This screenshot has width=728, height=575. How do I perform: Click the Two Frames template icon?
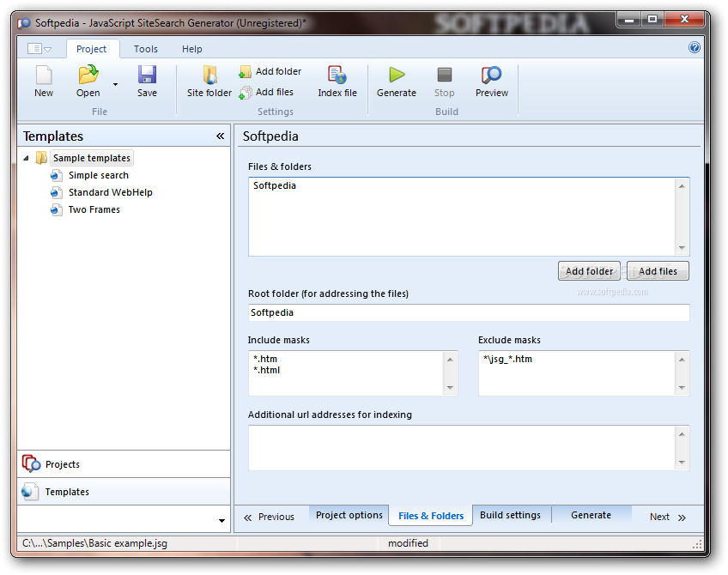pyautogui.click(x=56, y=209)
